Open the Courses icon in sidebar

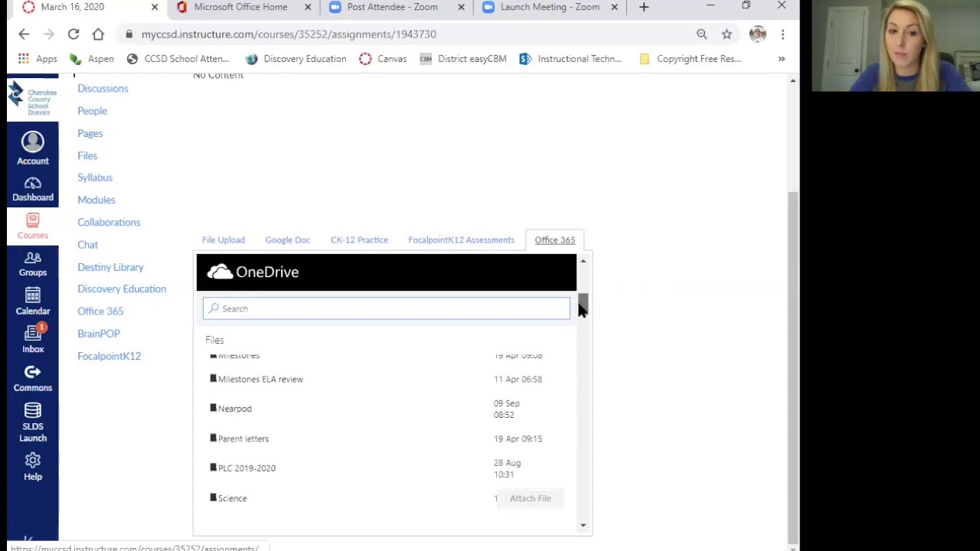coord(33,227)
